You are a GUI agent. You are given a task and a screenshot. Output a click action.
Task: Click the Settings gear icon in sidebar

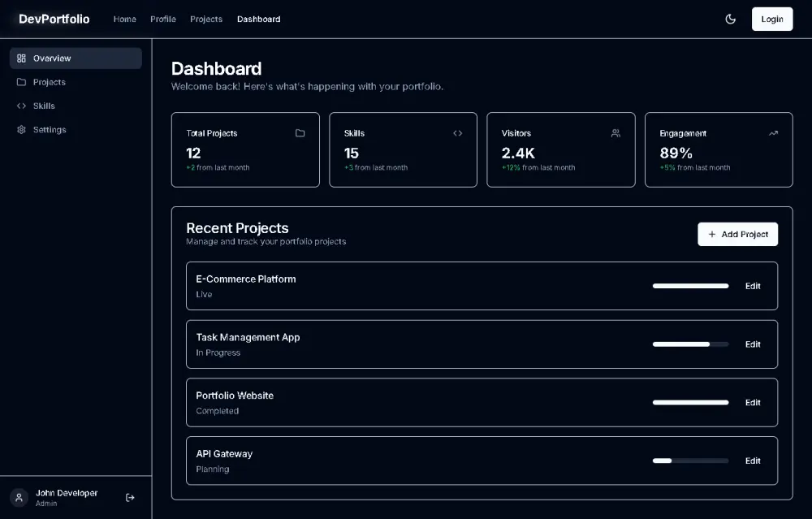pyautogui.click(x=21, y=130)
